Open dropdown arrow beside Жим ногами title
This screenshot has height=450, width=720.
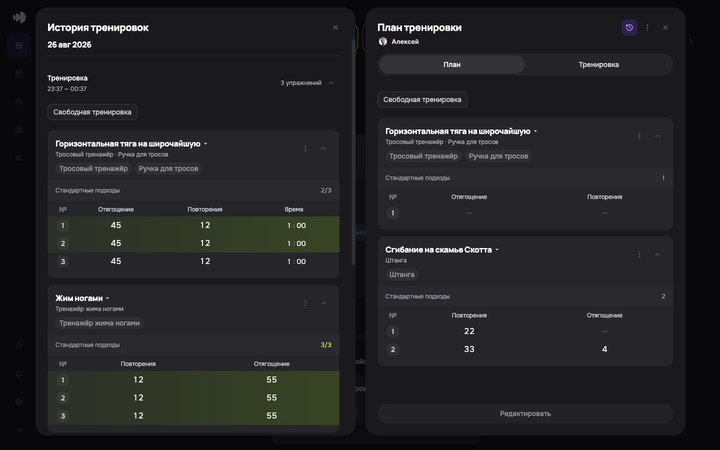pyautogui.click(x=107, y=298)
